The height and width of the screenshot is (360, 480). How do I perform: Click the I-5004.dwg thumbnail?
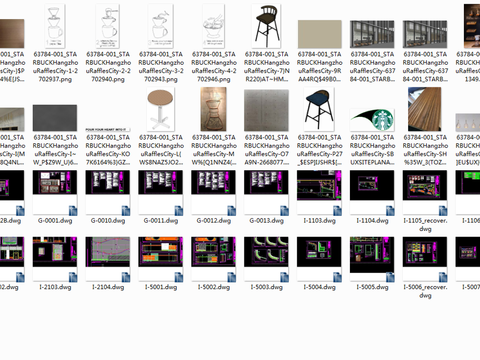click(319, 260)
